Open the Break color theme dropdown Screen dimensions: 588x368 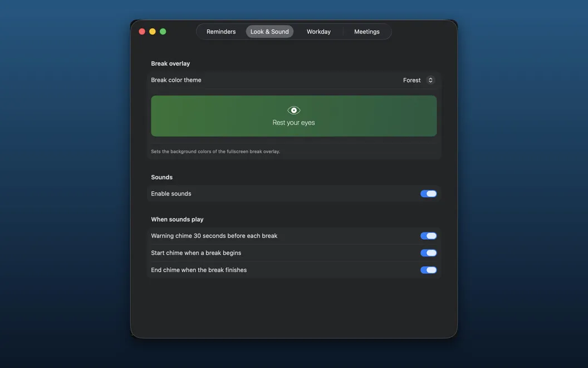(x=419, y=80)
